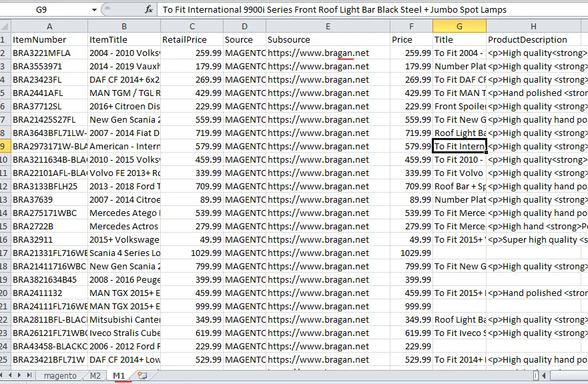Select cell BRA21425S27FL
Viewport: 588px width, 384px height.
pyautogui.click(x=49, y=119)
